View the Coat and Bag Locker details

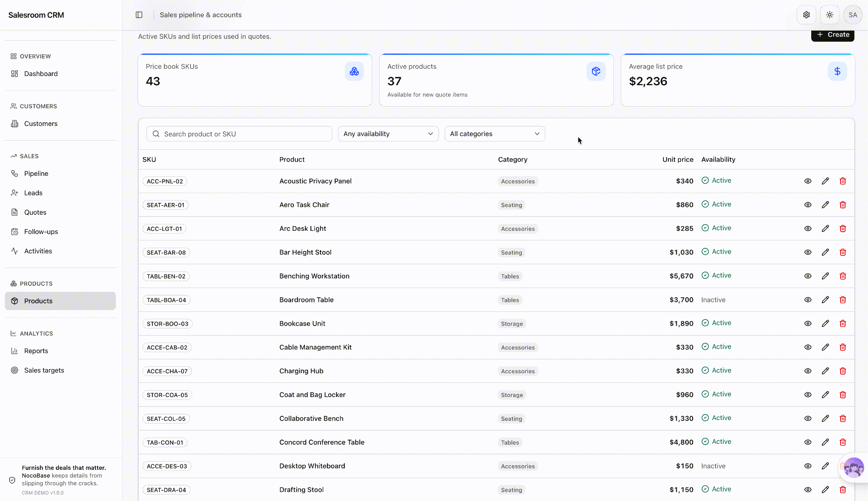pos(808,395)
